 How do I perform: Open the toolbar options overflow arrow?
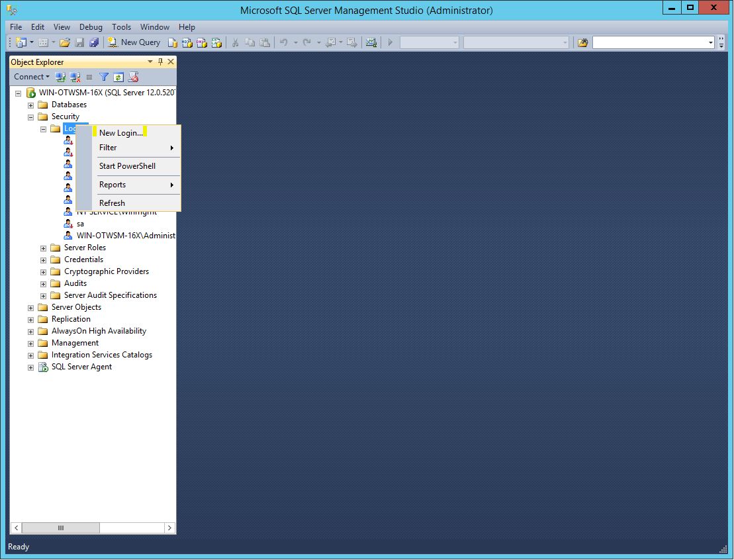721,42
